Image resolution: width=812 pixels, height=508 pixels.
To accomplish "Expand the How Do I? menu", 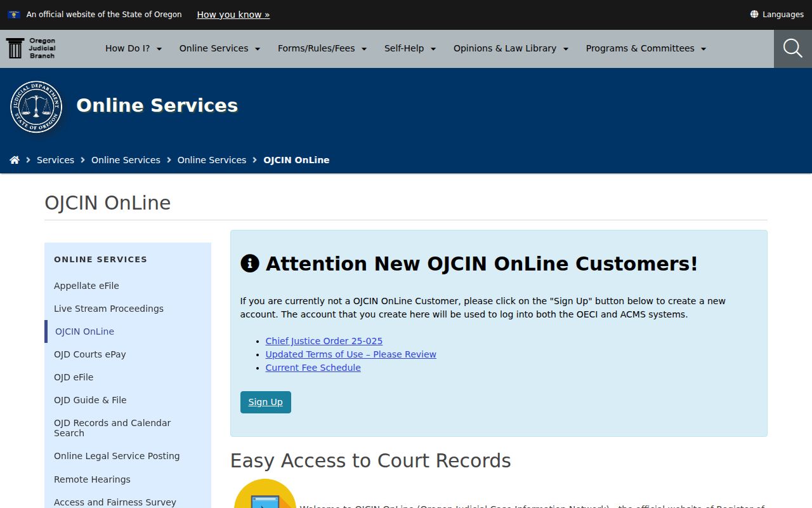I will (134, 48).
